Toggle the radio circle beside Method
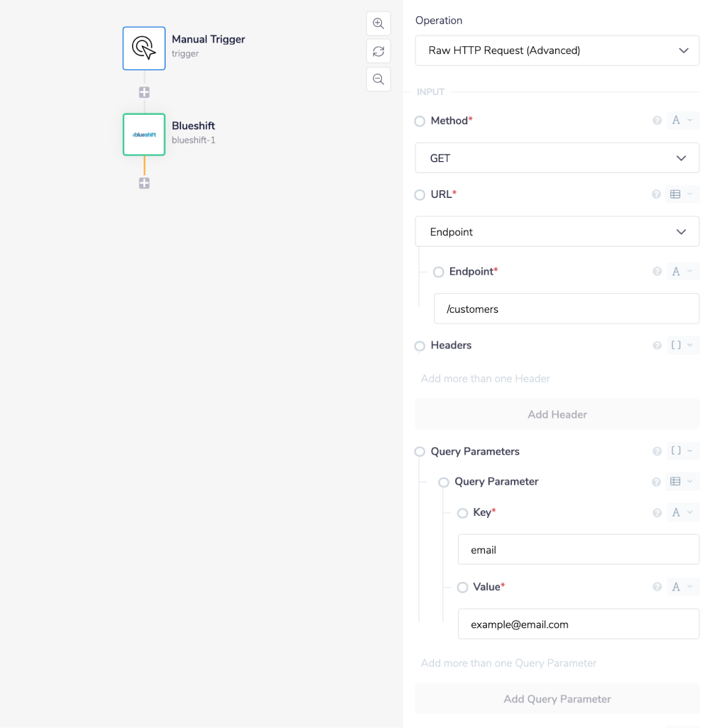 [x=420, y=121]
